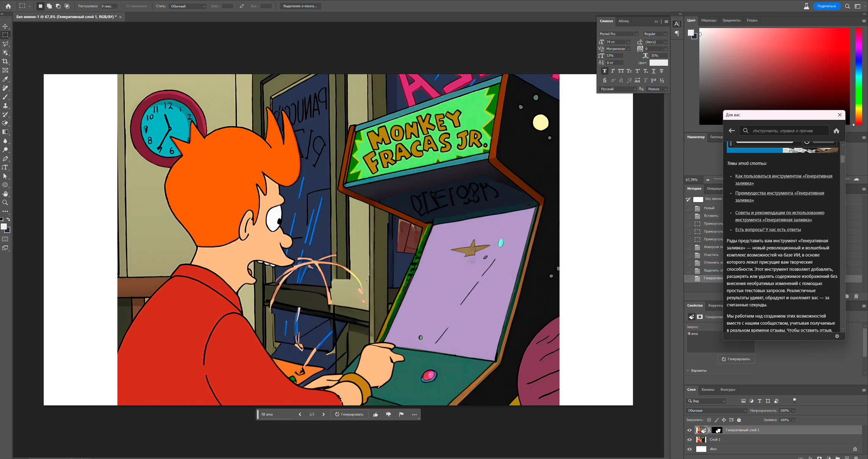This screenshot has height=459, width=868.
Task: Toggle Strikethrough in Character panel
Action: tap(662, 71)
